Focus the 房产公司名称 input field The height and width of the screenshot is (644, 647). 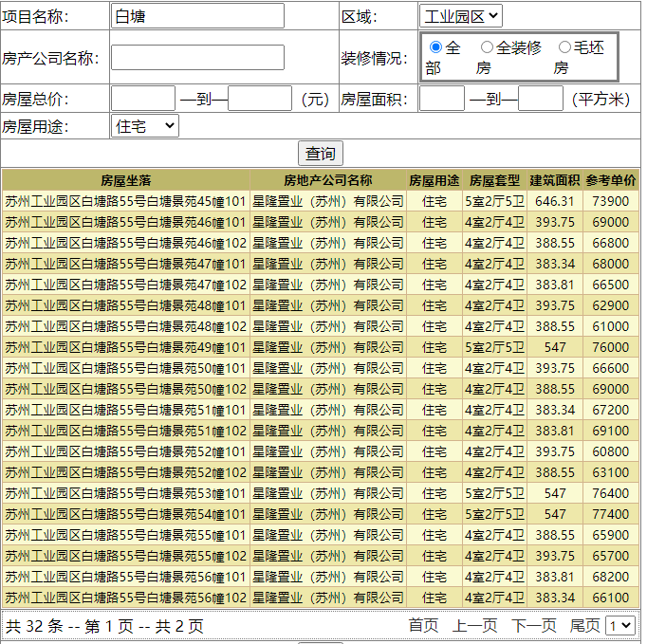tap(197, 57)
